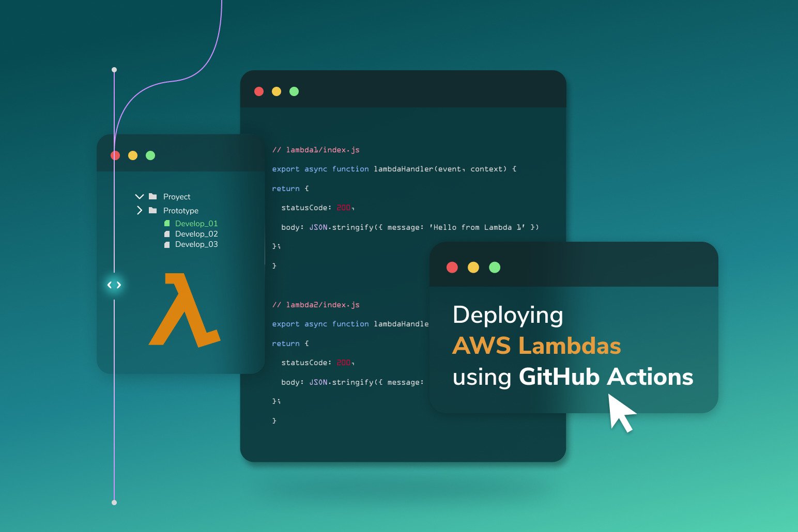Click the red dot on the title card
This screenshot has height=532, width=798.
(x=453, y=267)
